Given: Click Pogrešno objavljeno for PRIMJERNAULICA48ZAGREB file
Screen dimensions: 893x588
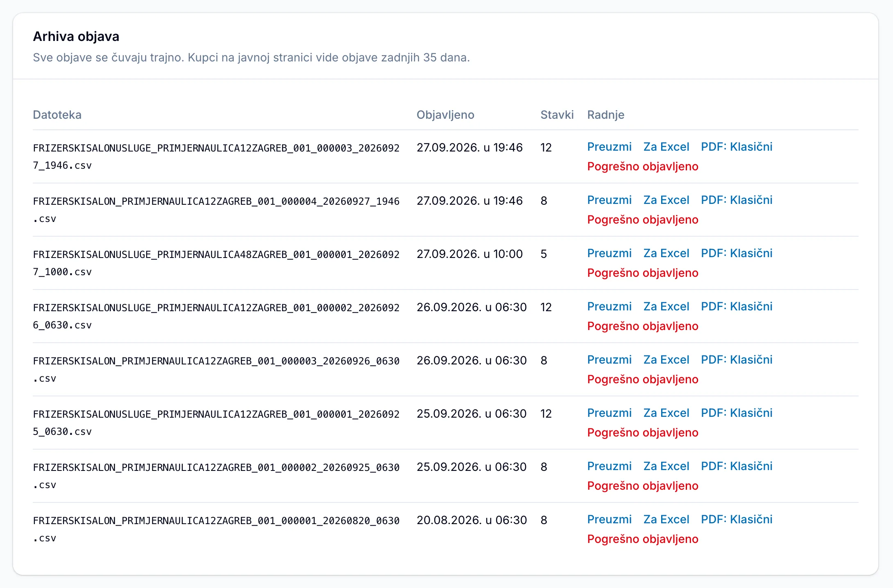Looking at the screenshot, I should click(x=643, y=273).
